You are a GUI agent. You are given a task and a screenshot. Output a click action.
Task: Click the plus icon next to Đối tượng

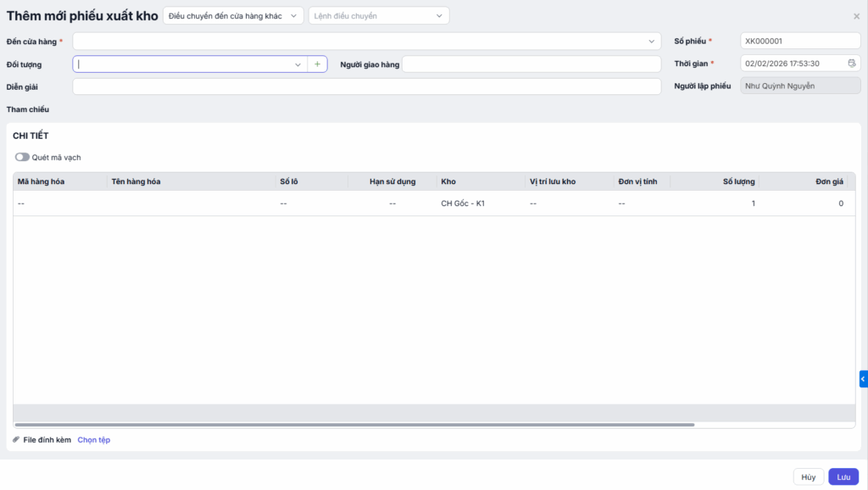point(317,64)
